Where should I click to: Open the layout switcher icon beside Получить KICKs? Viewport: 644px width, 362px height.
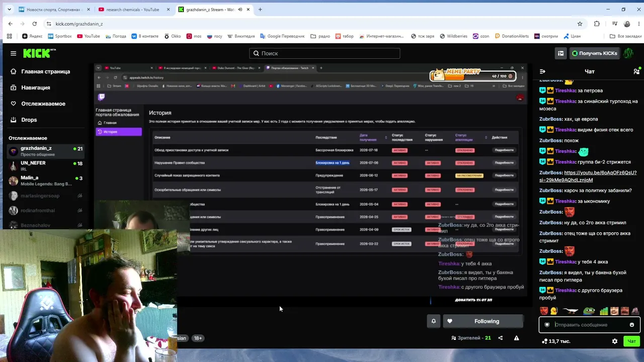pyautogui.click(x=560, y=53)
